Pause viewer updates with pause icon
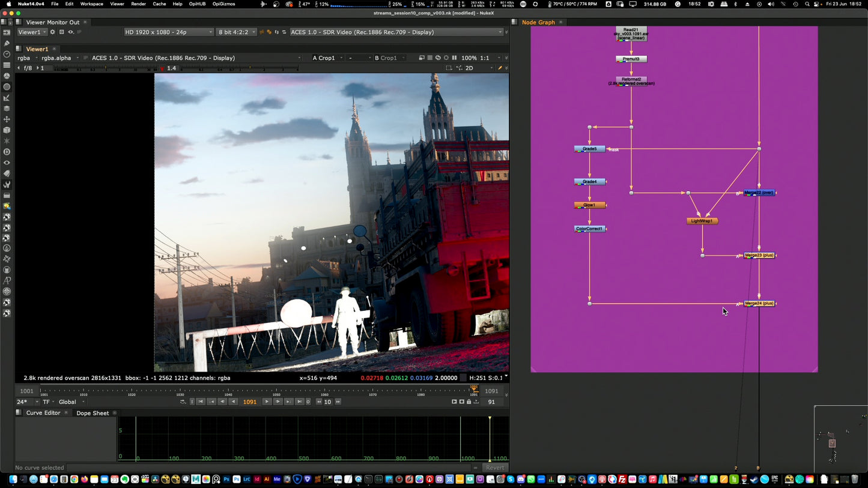This screenshot has height=488, width=868. pyautogui.click(x=454, y=58)
